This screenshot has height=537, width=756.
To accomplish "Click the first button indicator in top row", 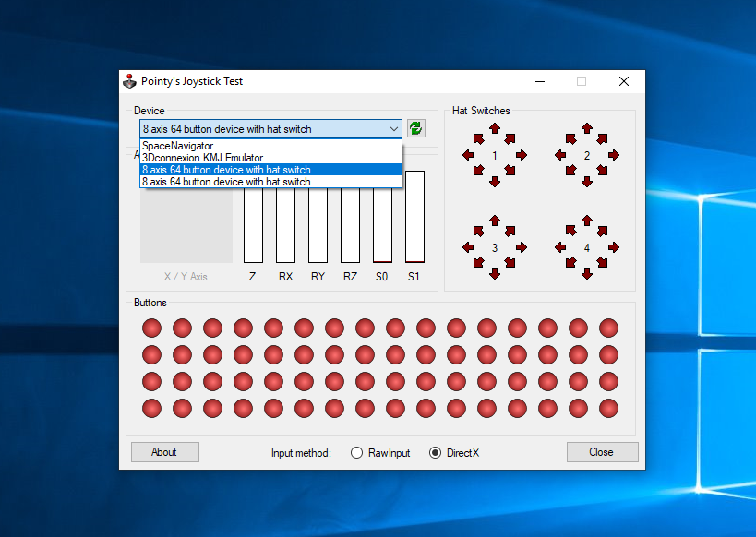I will [x=151, y=328].
